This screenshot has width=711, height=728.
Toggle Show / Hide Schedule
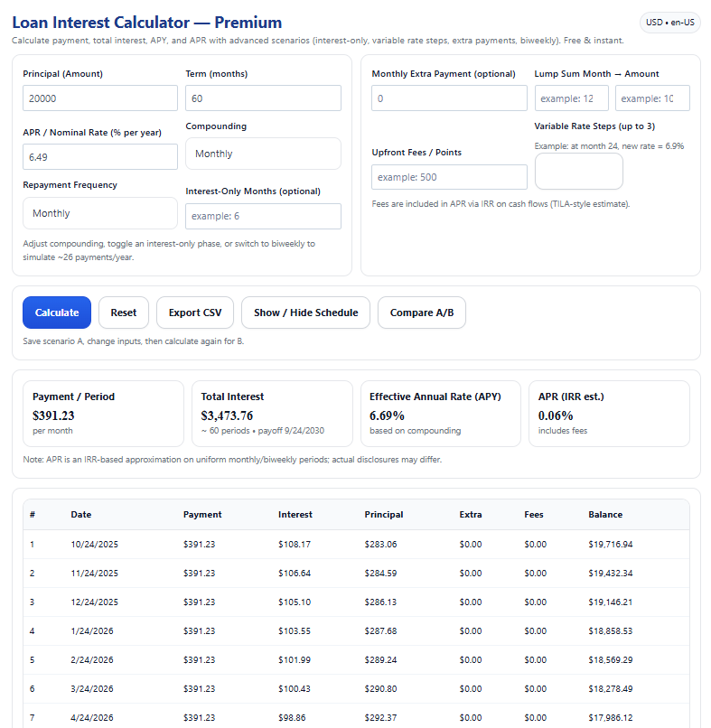(305, 313)
